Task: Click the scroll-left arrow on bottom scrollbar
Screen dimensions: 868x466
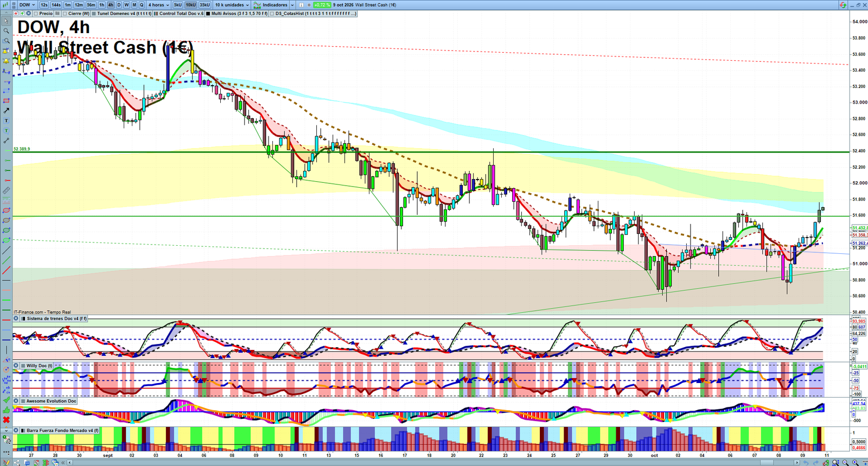Action: (69, 462)
